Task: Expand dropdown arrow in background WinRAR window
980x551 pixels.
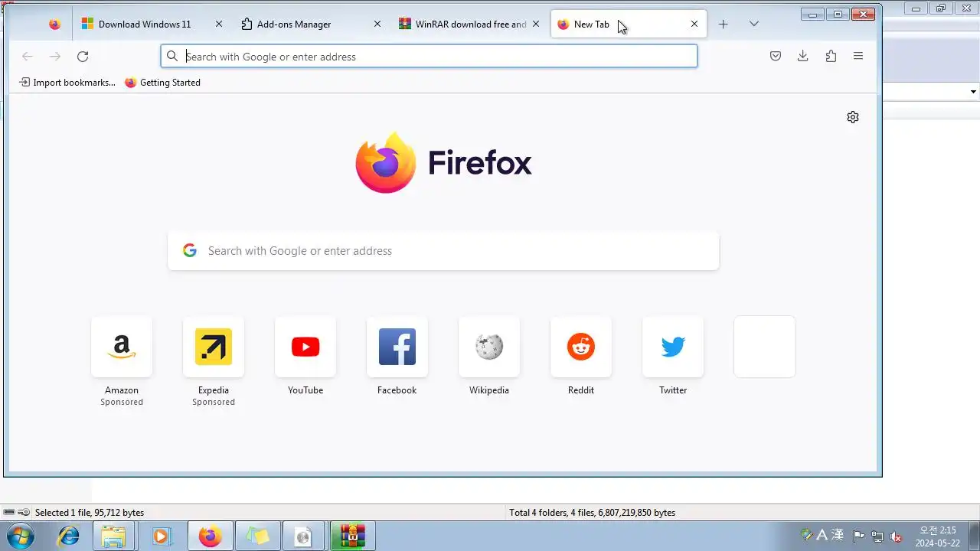Action: pos(973,92)
